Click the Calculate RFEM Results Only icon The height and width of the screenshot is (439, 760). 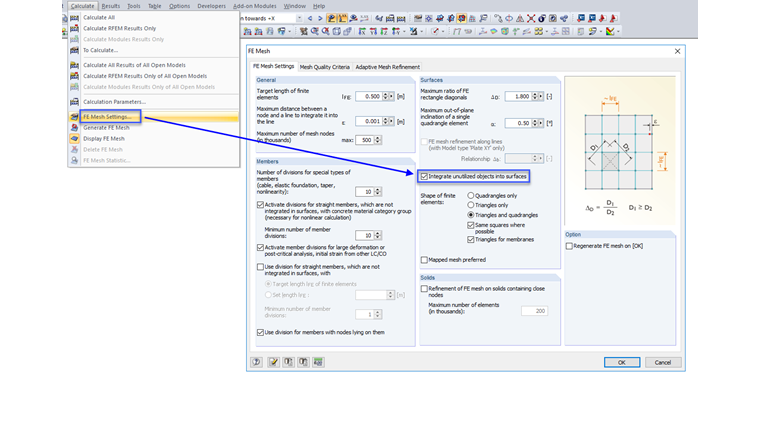click(74, 29)
